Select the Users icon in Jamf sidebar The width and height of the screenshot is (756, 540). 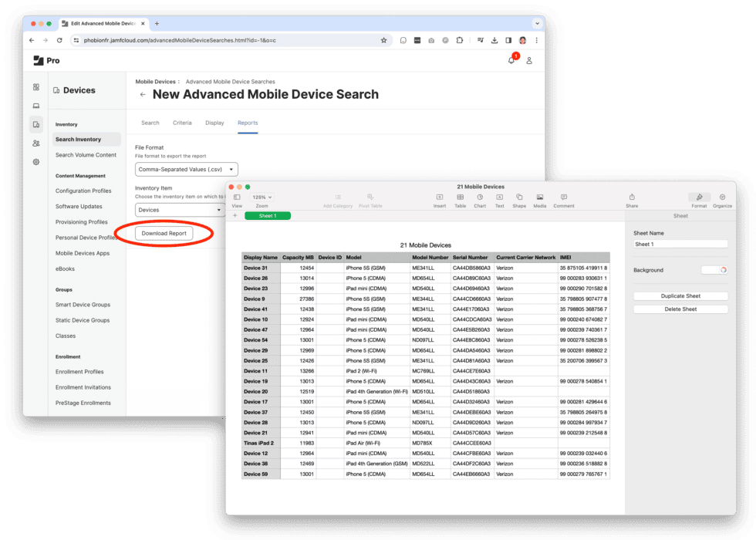pos(35,143)
